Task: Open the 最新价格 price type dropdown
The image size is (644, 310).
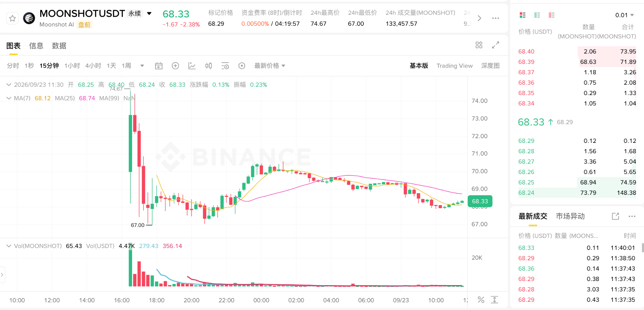Action: pos(270,66)
